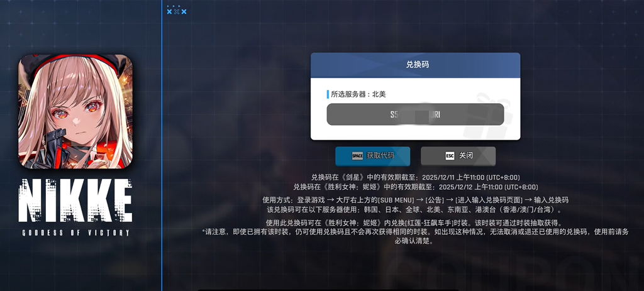Click the faint gift box icon in dialog
The image size is (644, 291).
(488, 116)
